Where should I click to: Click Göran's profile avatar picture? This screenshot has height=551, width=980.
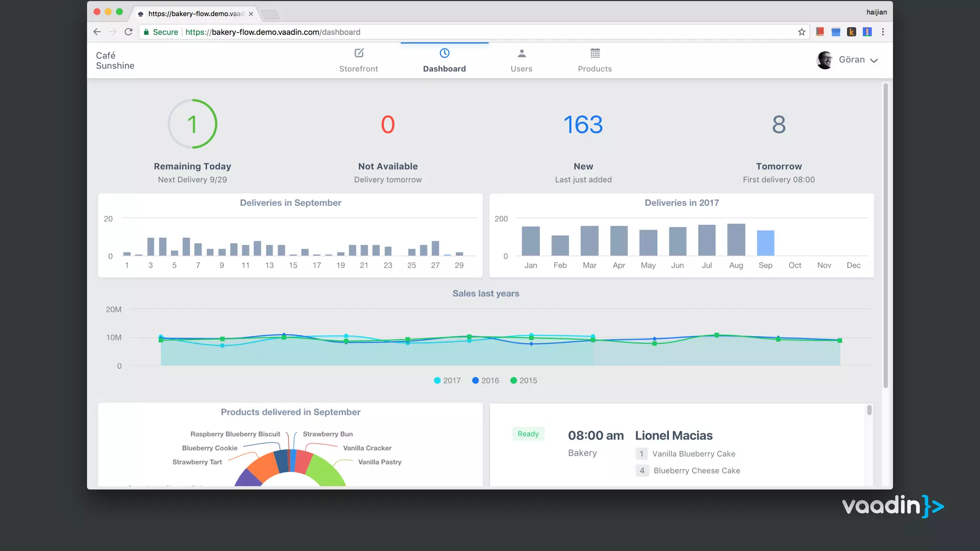pyautogui.click(x=824, y=60)
